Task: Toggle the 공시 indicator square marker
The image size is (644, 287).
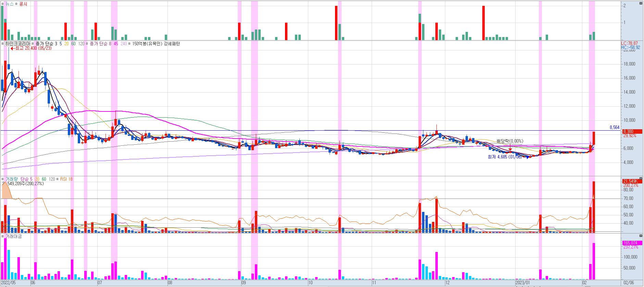Action: point(16,4)
